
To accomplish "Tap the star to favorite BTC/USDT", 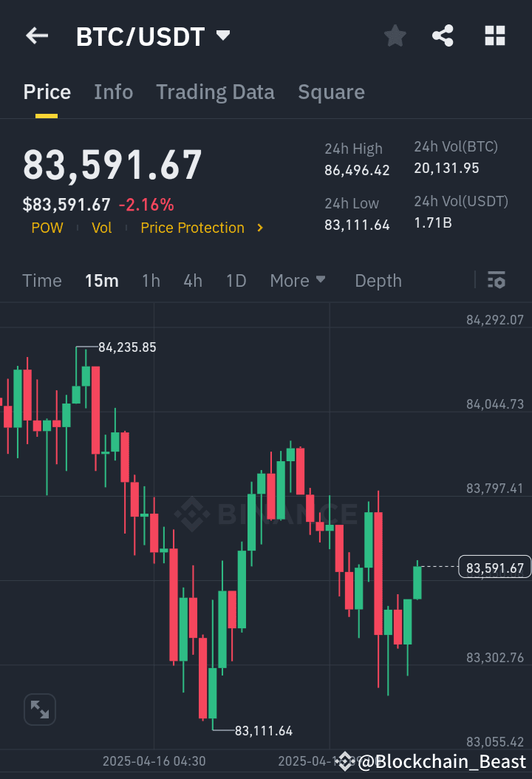I will click(395, 35).
